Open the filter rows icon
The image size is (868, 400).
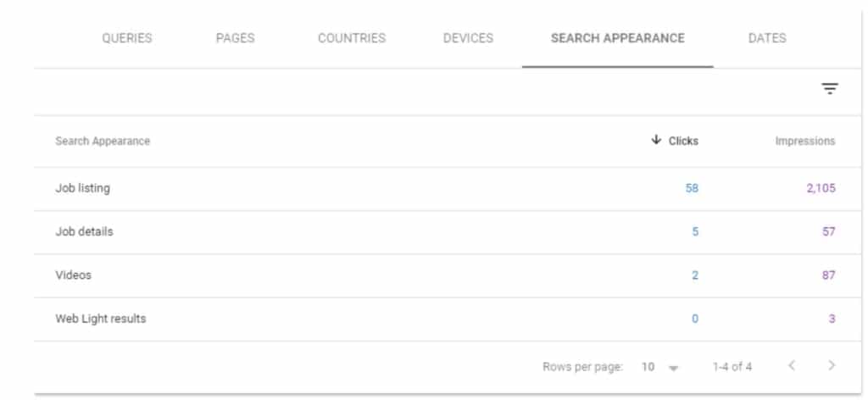(x=830, y=89)
